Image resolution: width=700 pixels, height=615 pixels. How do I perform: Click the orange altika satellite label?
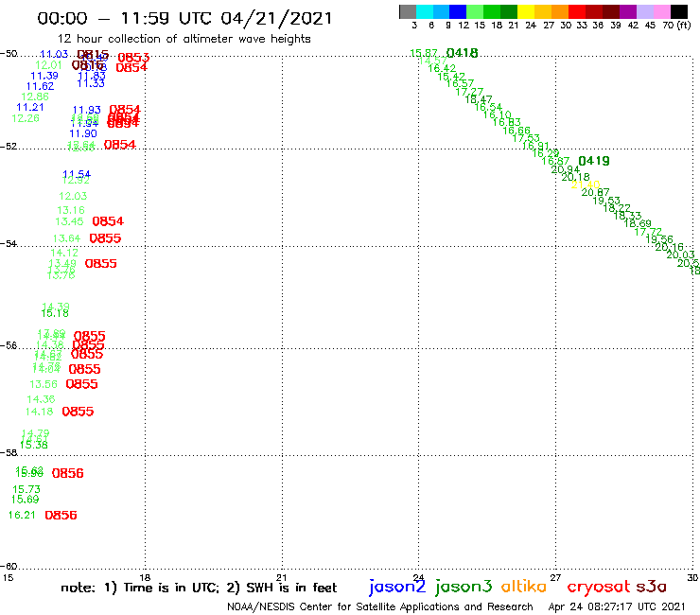pos(524,586)
